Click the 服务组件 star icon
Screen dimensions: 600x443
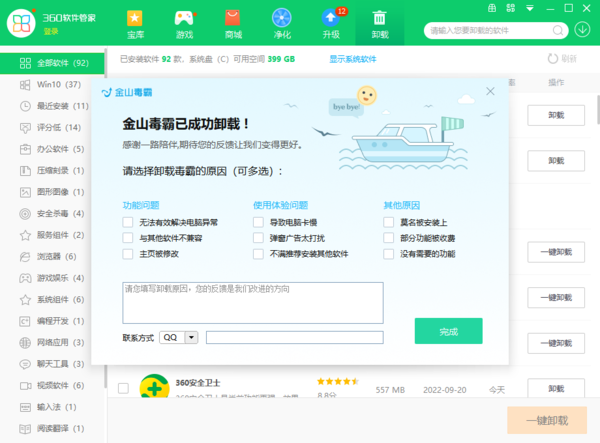pos(25,235)
